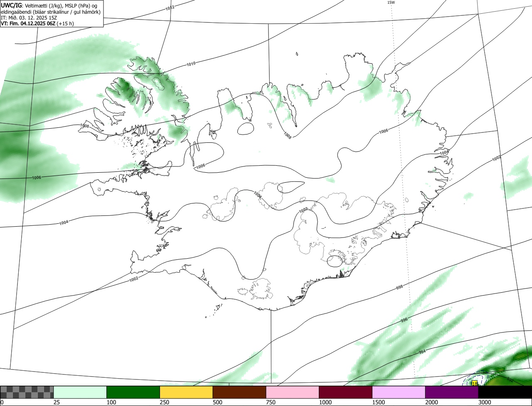Click the "1012" isobar label
The width and height of the screenshot is (532, 406).
(x=170, y=8)
